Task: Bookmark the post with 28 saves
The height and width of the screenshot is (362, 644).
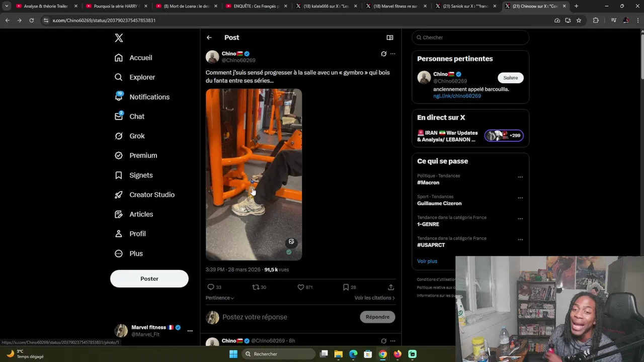Action: (x=349, y=287)
